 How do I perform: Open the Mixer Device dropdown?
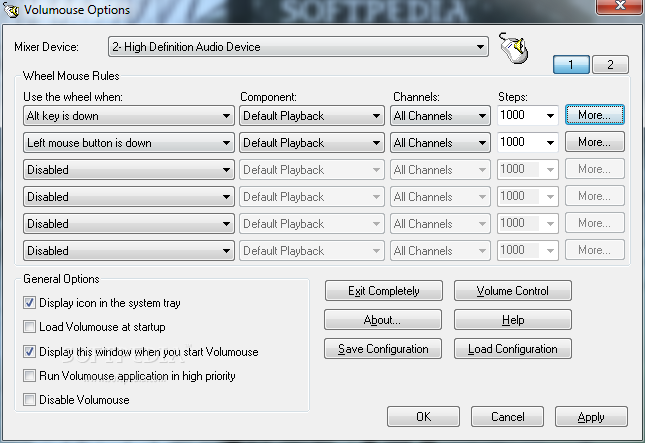[x=298, y=46]
